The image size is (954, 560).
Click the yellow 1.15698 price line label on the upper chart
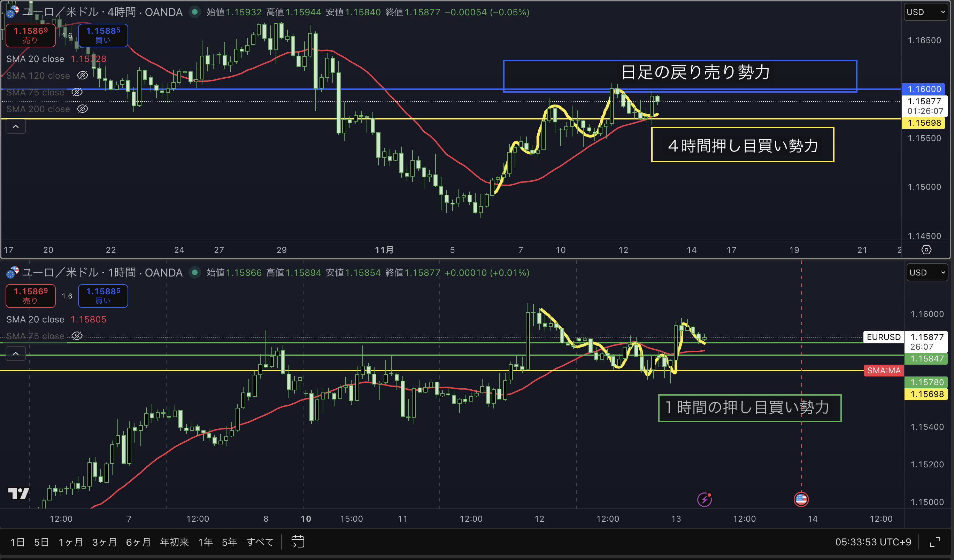[x=924, y=123]
